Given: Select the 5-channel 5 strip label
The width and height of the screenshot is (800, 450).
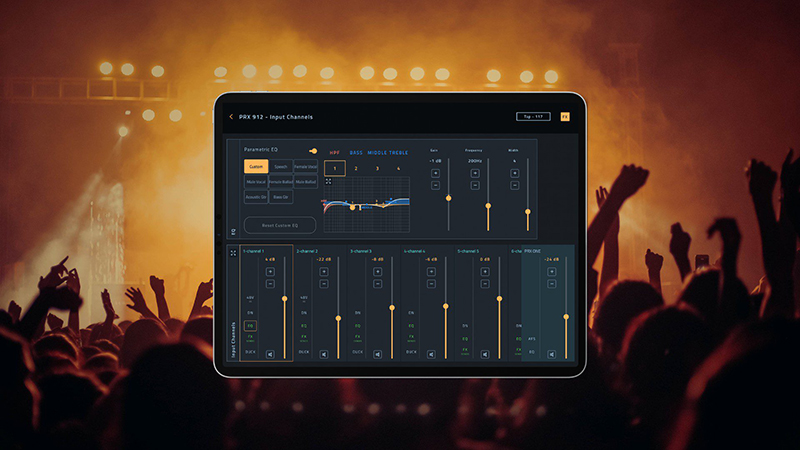Looking at the screenshot, I should [468, 252].
